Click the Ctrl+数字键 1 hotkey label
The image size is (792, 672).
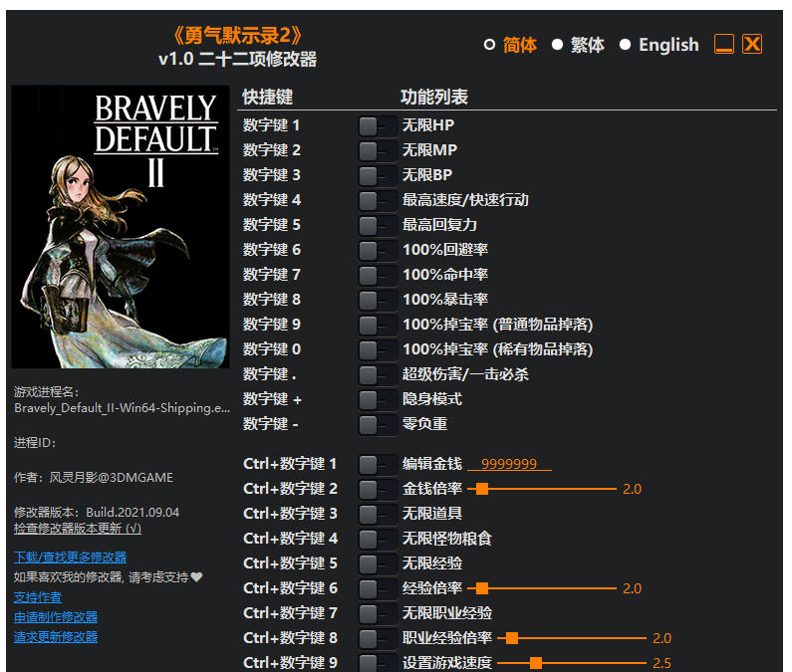click(290, 464)
